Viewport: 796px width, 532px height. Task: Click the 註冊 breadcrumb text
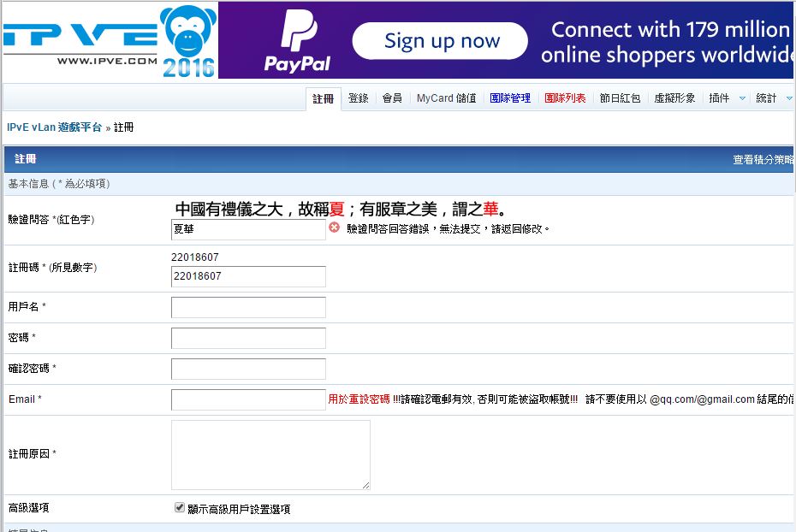[x=123, y=127]
